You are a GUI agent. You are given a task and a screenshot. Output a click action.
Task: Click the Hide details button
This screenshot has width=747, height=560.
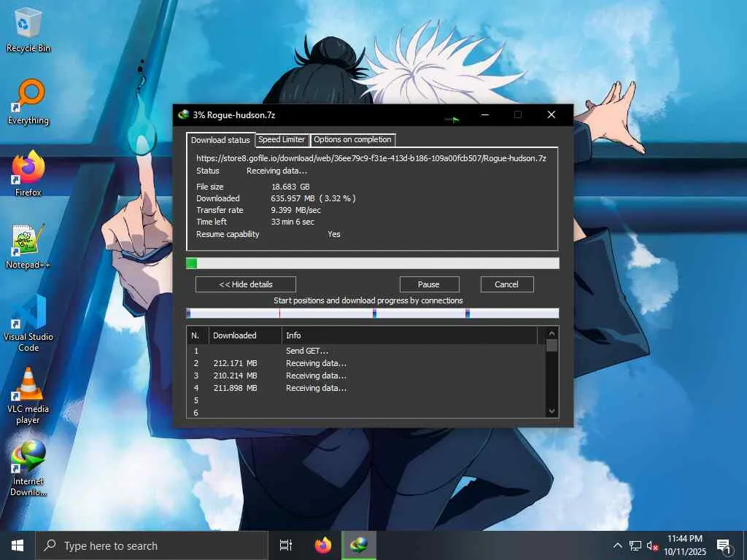click(x=246, y=284)
